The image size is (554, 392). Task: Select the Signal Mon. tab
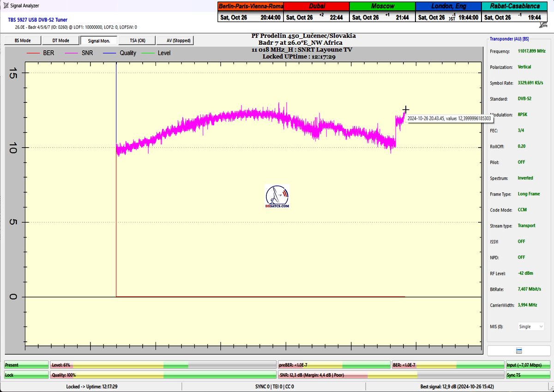(x=98, y=41)
